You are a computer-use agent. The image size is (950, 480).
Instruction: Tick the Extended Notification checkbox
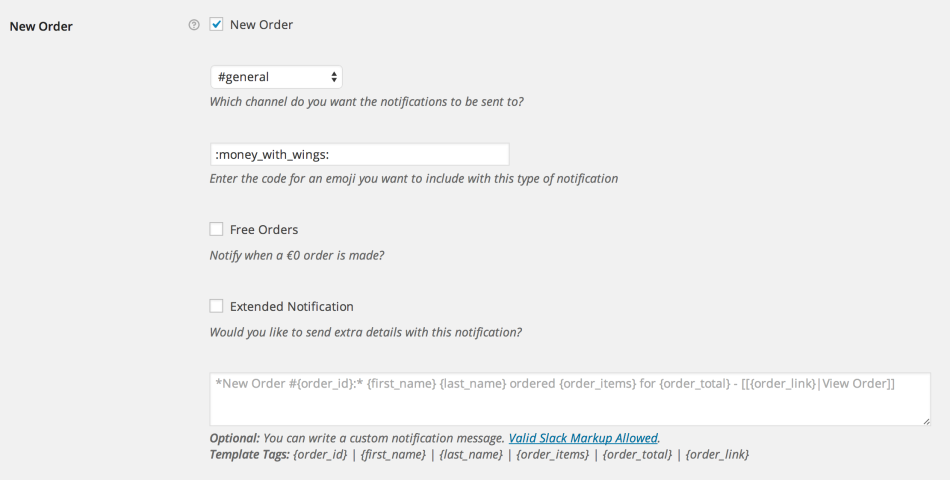(x=216, y=307)
